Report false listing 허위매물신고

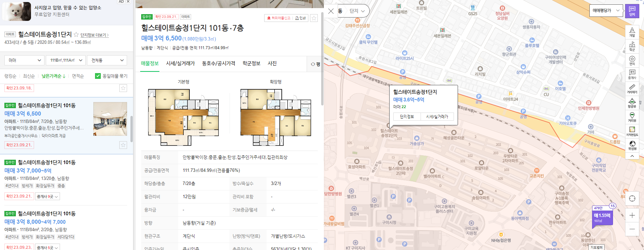[278, 18]
